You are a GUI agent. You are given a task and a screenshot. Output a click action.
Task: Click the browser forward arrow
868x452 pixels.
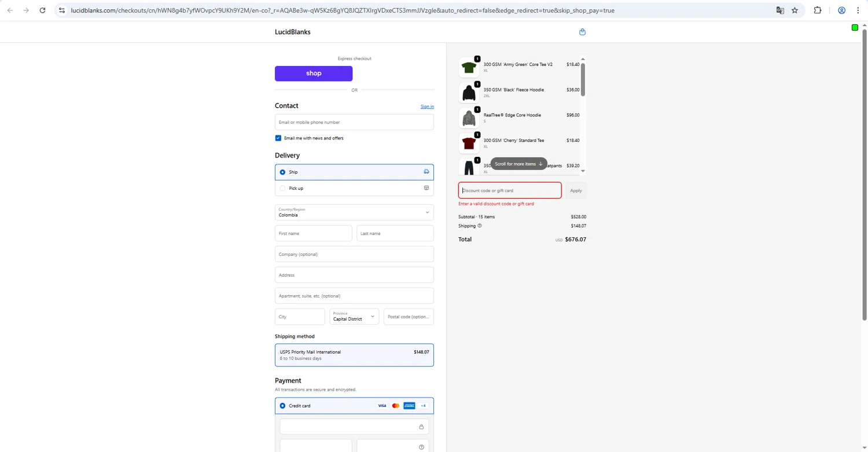[26, 10]
